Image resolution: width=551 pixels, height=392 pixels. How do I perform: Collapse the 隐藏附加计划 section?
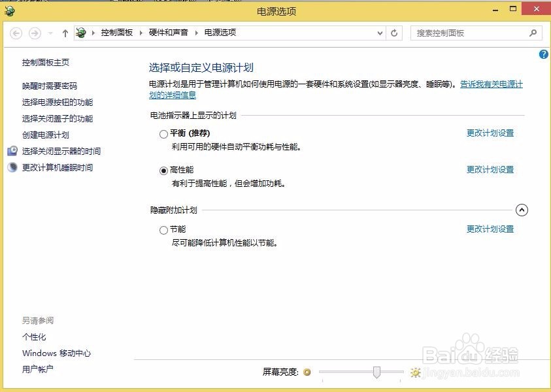tap(522, 210)
